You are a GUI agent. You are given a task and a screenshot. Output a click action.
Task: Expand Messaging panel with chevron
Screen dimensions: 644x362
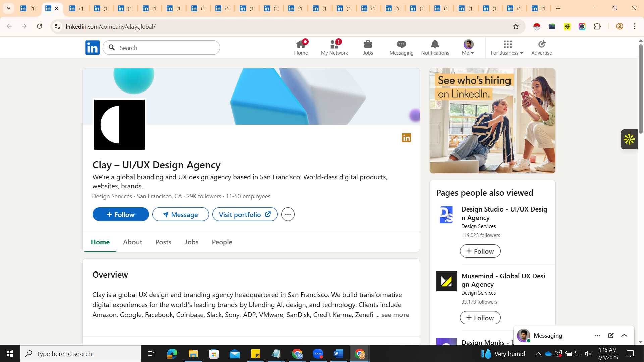tap(624, 336)
